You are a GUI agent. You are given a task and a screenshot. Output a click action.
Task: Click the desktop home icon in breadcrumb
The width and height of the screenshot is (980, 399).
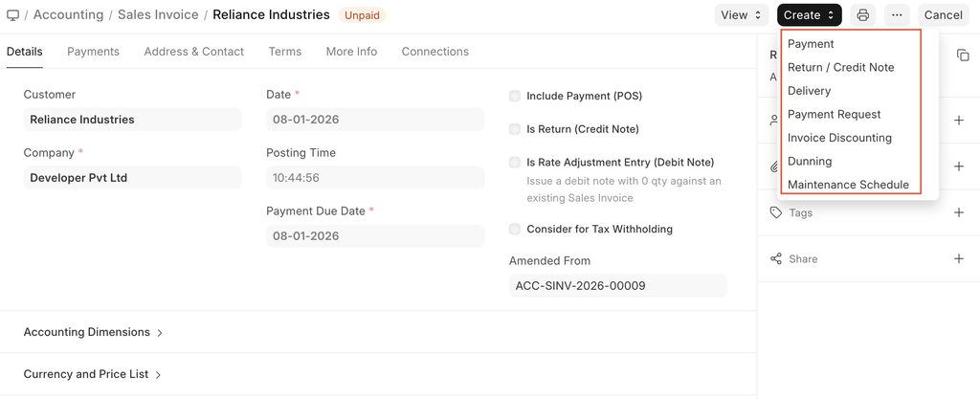tap(12, 15)
